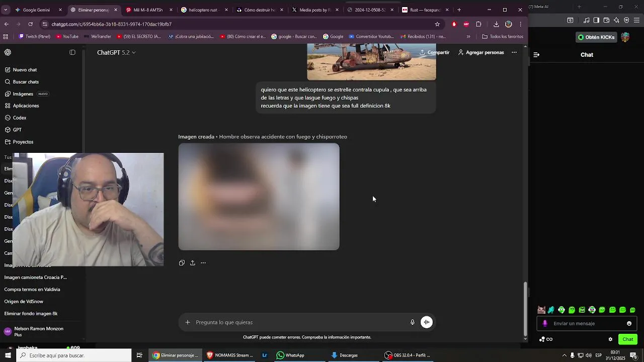
Task: Copy the generated image response
Action: [182, 263]
